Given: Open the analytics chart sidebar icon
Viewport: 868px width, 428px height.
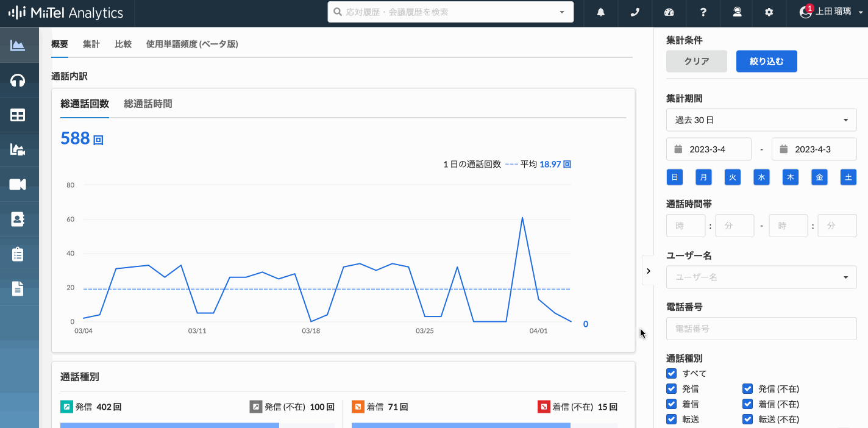Looking at the screenshot, I should (x=18, y=45).
